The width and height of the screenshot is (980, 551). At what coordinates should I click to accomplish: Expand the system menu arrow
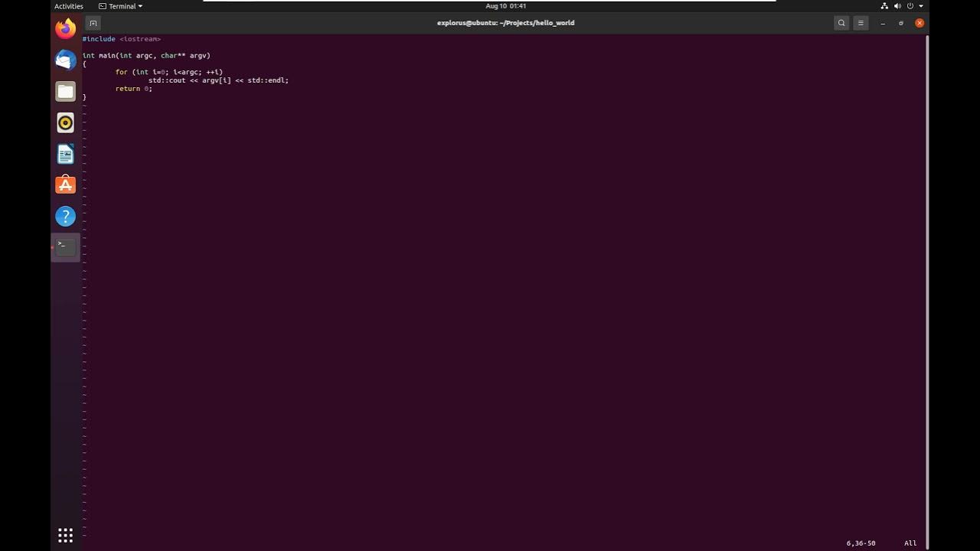coord(921,6)
